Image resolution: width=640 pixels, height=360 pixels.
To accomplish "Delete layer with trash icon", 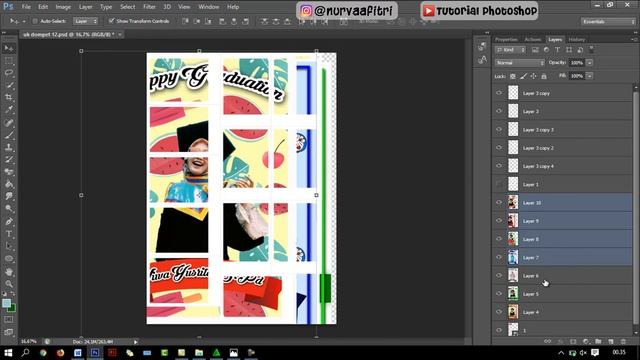I will click(x=623, y=341).
